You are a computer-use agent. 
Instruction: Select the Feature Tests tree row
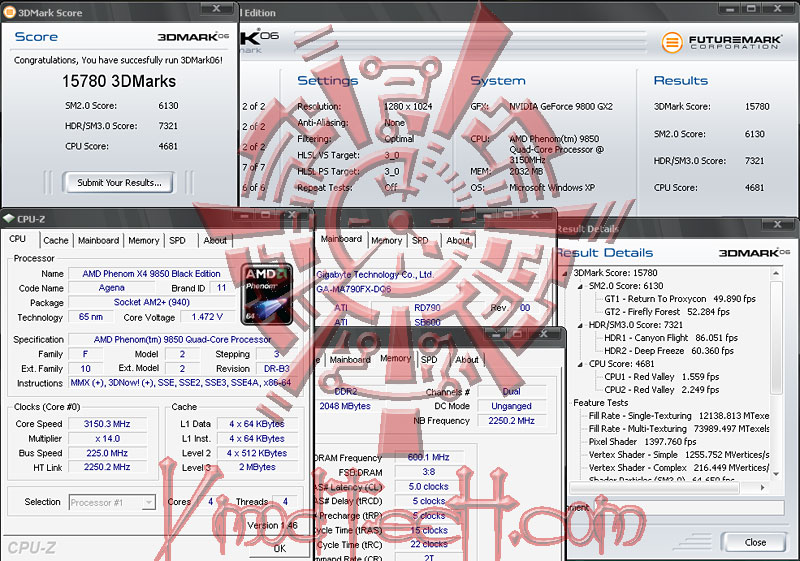pos(601,403)
